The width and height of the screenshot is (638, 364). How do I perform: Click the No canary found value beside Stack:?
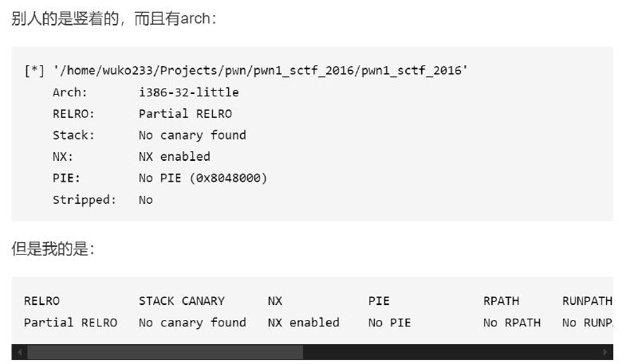(x=192, y=135)
